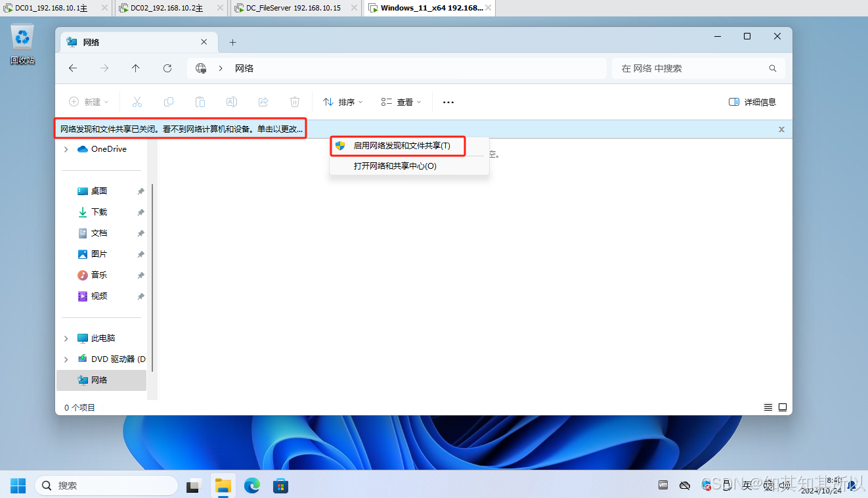Click the search magnifier icon
Image resolution: width=868 pixels, height=498 pixels.
point(773,68)
